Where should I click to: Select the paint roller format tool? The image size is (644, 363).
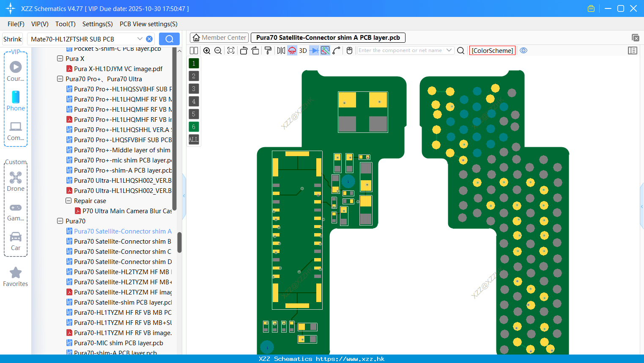(268, 50)
